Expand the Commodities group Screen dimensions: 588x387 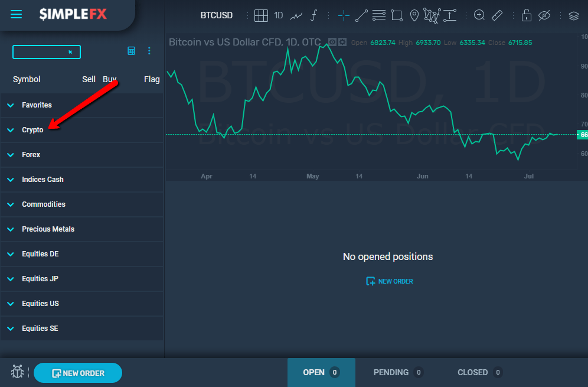coord(81,204)
